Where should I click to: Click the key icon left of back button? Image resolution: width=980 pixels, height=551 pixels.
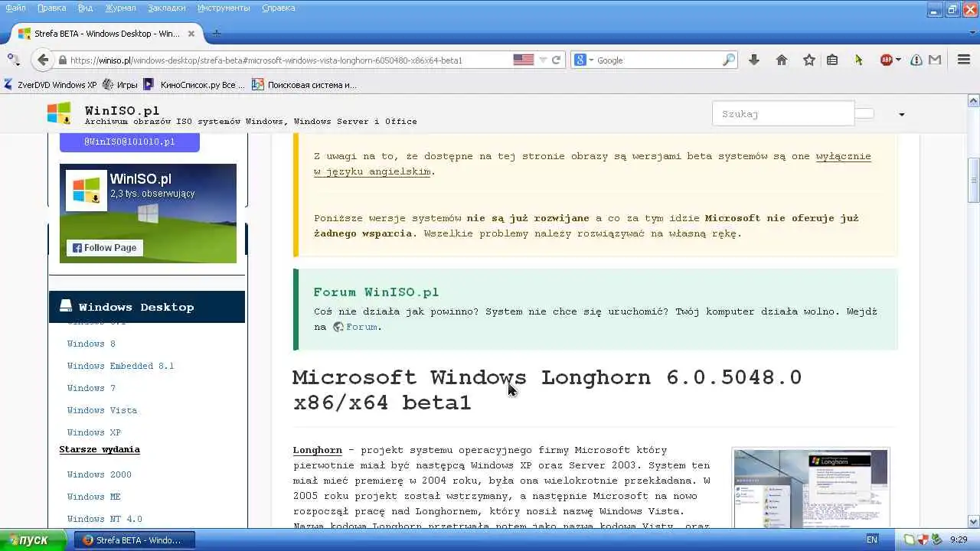(13, 59)
